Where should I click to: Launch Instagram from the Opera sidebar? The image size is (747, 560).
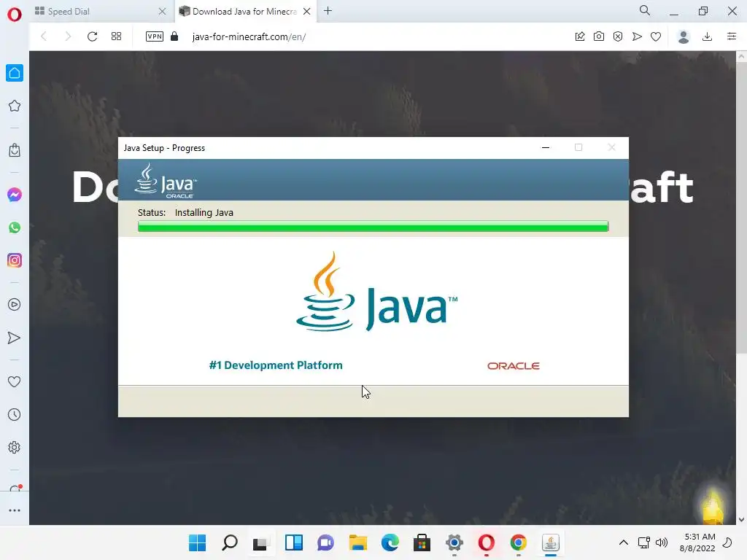pos(15,260)
